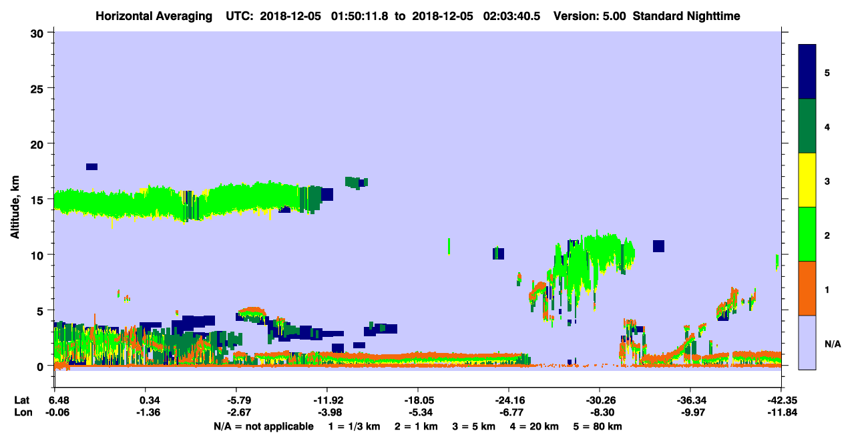Click the dark green level 4 colorbar segment

807,126
